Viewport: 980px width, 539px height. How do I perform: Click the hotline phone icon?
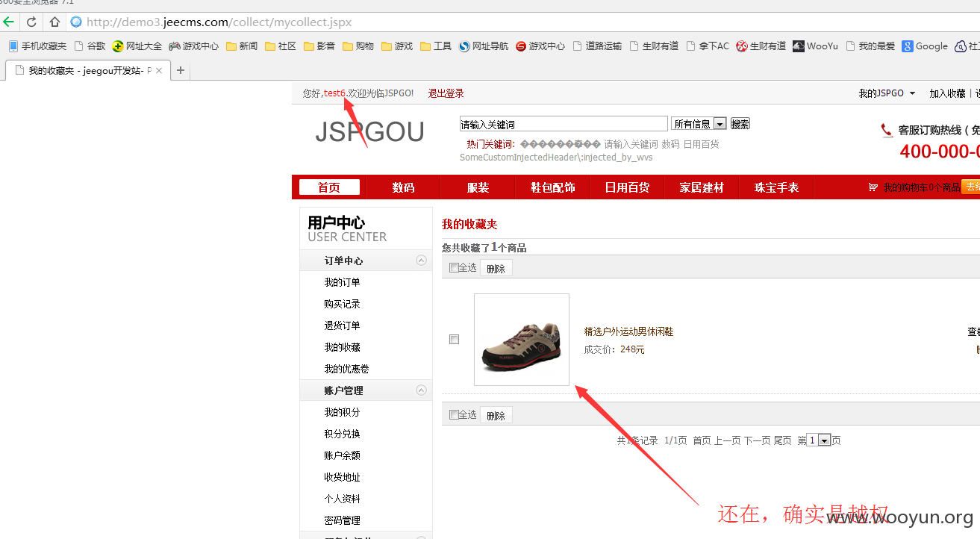pos(887,131)
